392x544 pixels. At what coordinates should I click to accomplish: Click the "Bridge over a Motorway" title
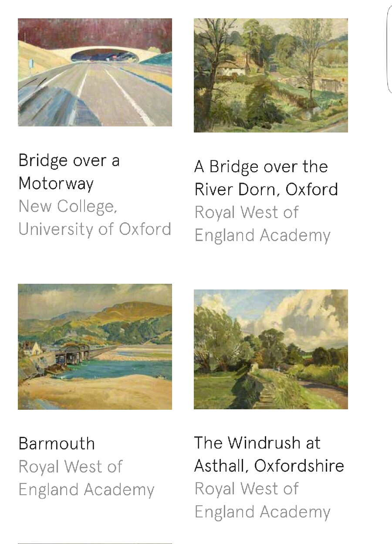pos(69,172)
